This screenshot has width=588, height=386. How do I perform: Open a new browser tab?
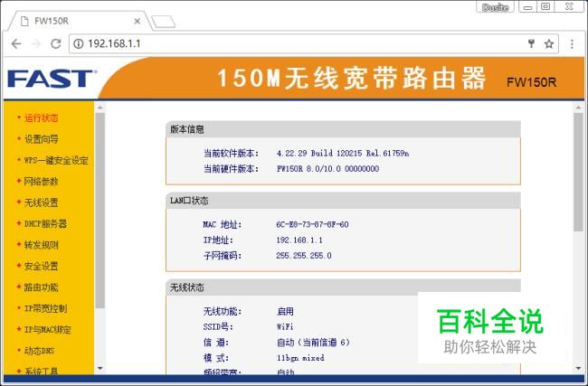(x=163, y=22)
